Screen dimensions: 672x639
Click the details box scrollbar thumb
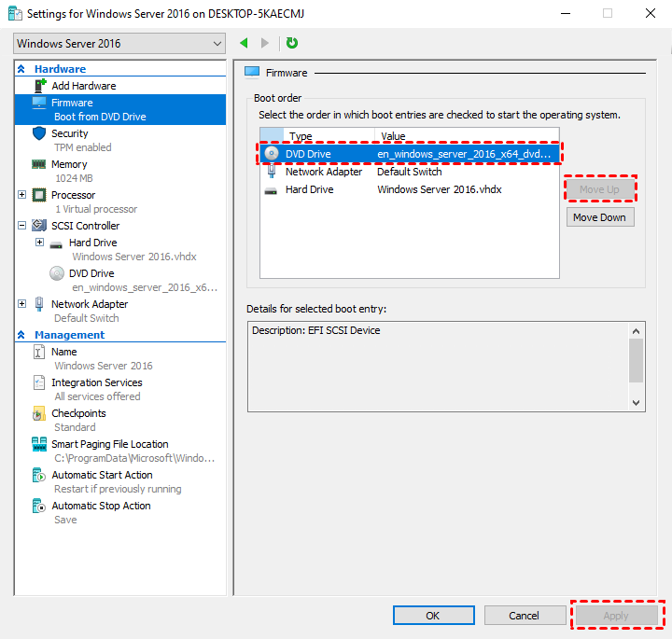(x=636, y=360)
